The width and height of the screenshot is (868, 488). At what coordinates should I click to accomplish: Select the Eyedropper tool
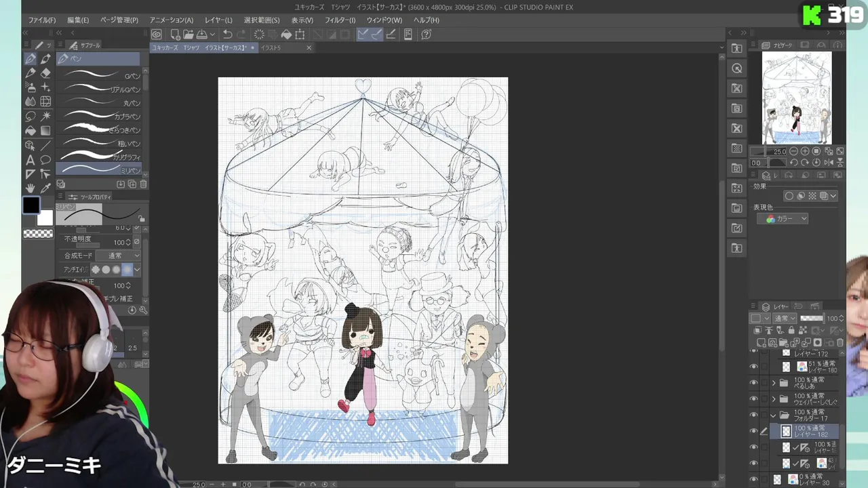(45, 188)
